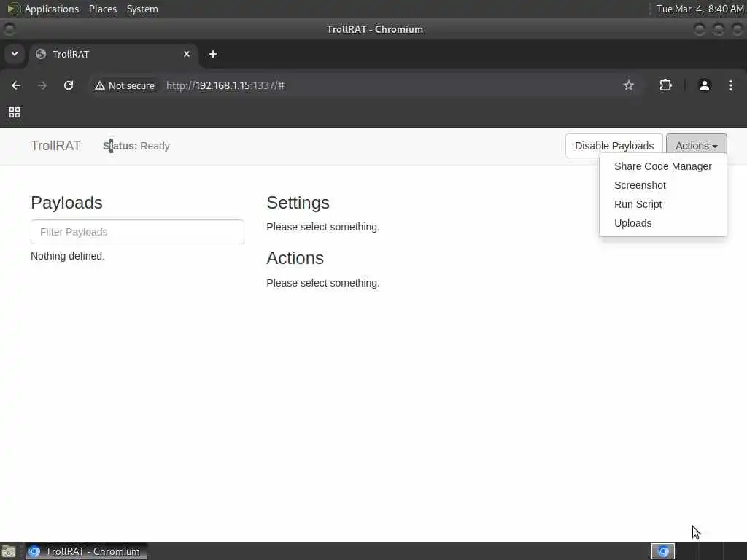747x560 pixels.
Task: Open the Chromium profile icon
Action: pyautogui.click(x=705, y=85)
